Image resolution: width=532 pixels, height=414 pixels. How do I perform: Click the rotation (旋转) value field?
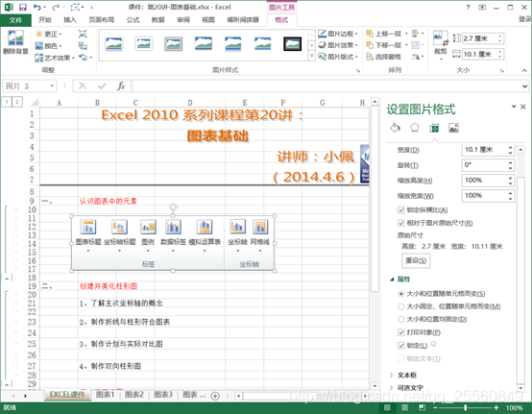click(x=485, y=165)
